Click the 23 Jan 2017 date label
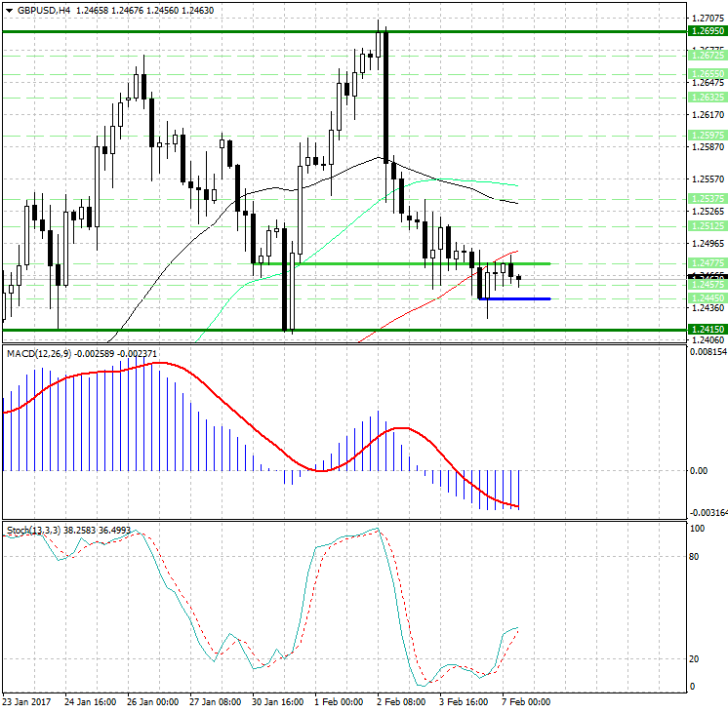Image resolution: width=728 pixels, height=713 pixels. (x=26, y=701)
